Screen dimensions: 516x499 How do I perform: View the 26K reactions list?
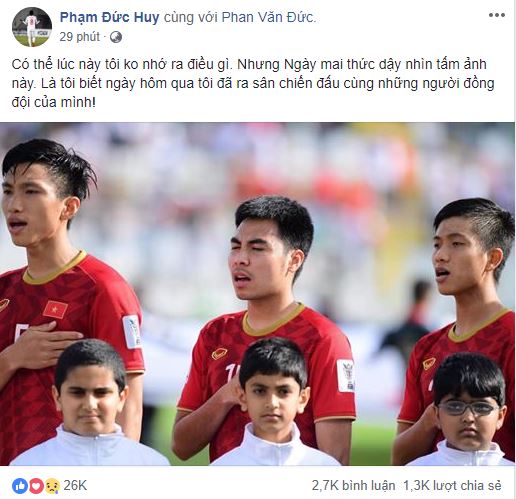pos(75,486)
